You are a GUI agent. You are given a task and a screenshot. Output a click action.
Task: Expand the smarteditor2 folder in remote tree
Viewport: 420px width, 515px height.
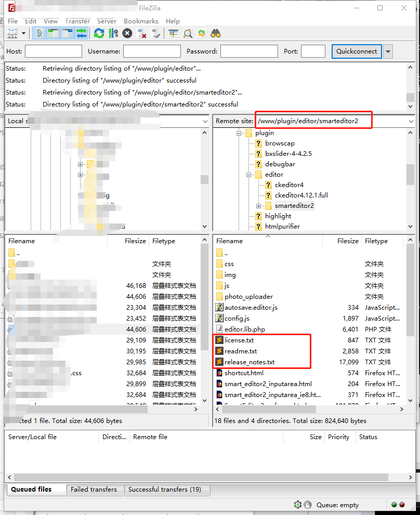point(259,206)
